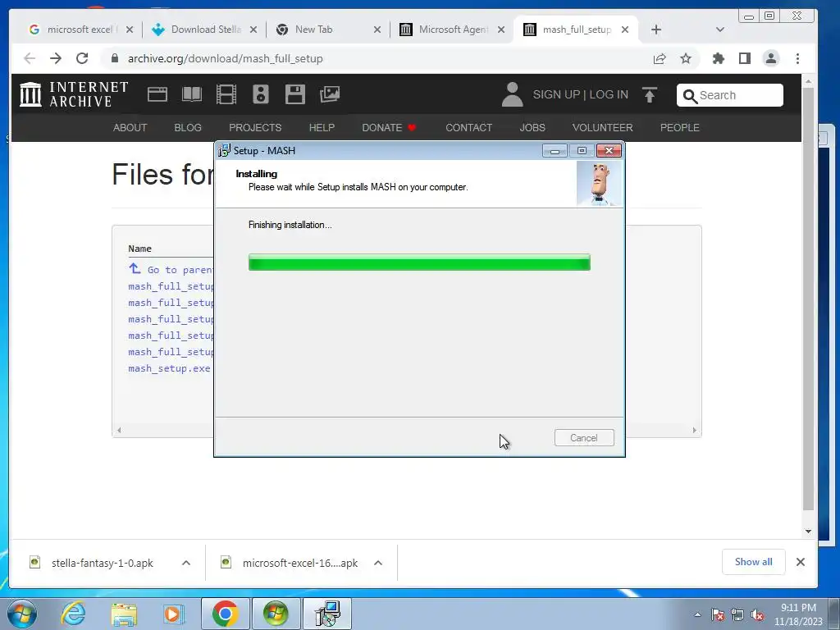The image size is (840, 630).
Task: Toggle Chrome side panel icon
Action: click(745, 58)
